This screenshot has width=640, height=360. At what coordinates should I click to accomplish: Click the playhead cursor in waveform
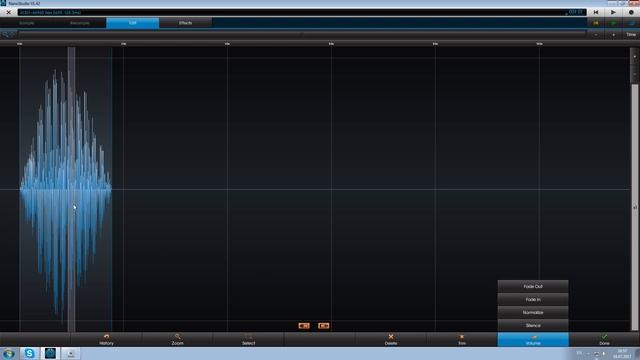coord(71,189)
